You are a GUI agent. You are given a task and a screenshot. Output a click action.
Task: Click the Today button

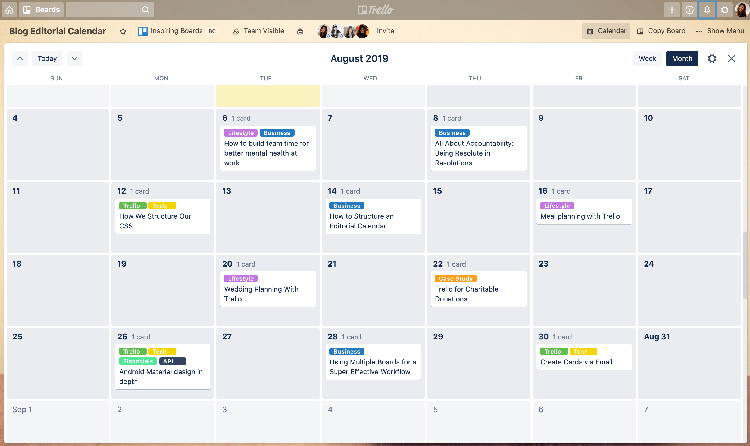pyautogui.click(x=47, y=59)
